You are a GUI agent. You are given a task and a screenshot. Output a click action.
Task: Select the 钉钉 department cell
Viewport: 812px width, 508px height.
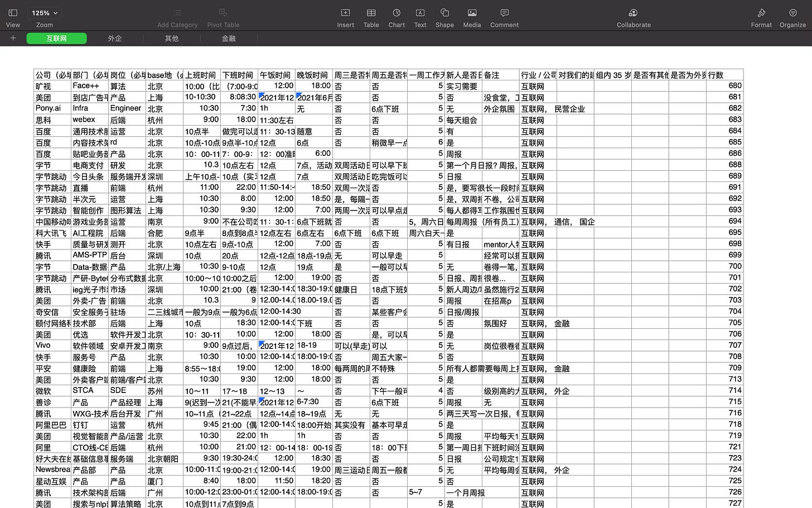[x=90, y=425]
